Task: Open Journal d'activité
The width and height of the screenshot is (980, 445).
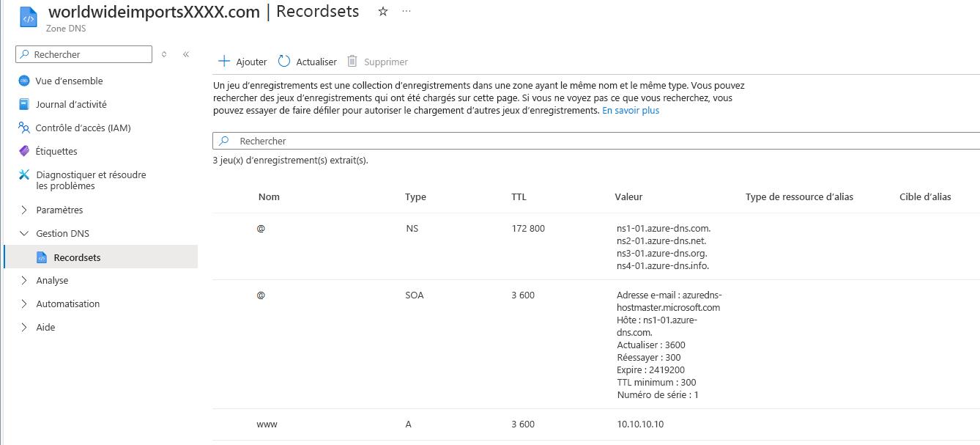Action: [x=71, y=104]
